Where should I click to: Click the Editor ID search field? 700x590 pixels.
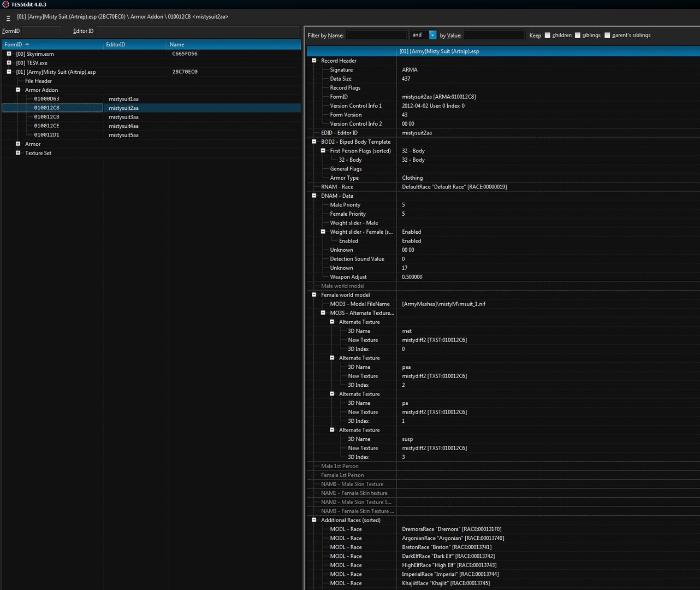[198, 31]
